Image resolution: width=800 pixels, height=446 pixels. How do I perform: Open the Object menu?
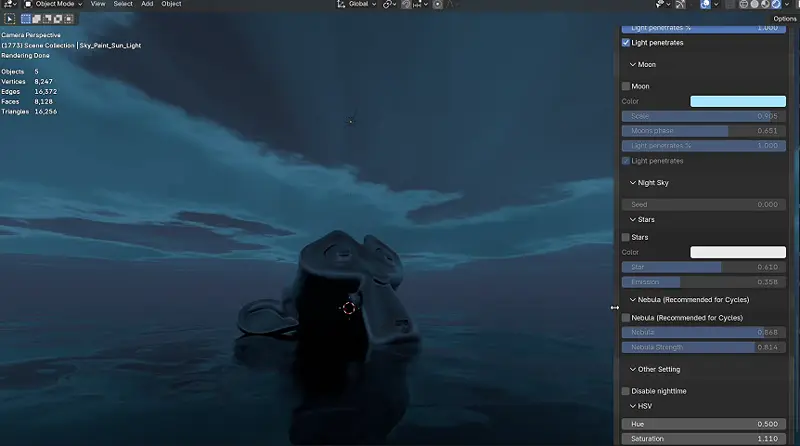pos(171,4)
